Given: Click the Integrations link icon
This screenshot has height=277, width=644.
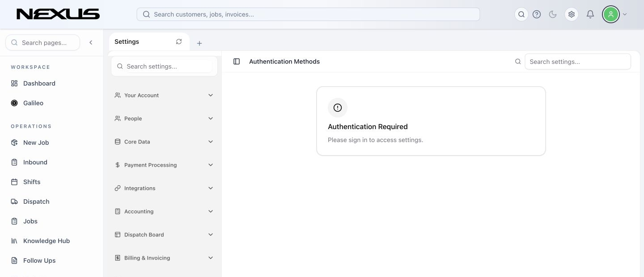Looking at the screenshot, I should (118, 188).
